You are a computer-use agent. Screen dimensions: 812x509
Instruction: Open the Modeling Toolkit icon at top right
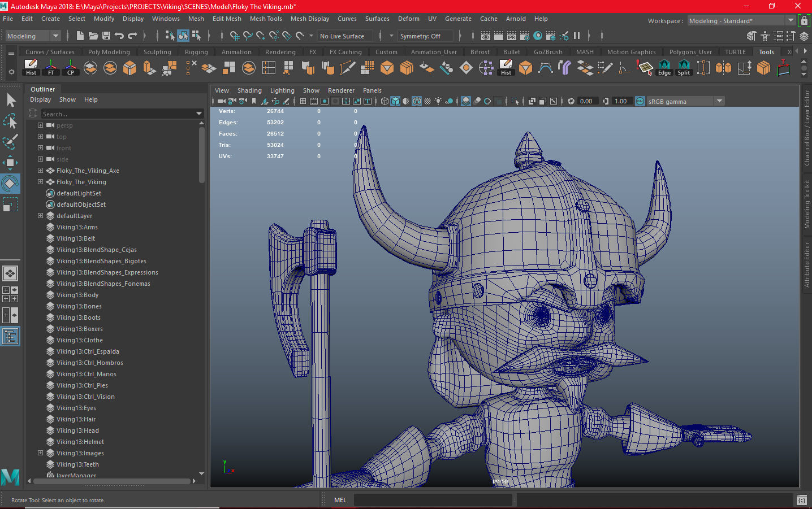tap(751, 36)
